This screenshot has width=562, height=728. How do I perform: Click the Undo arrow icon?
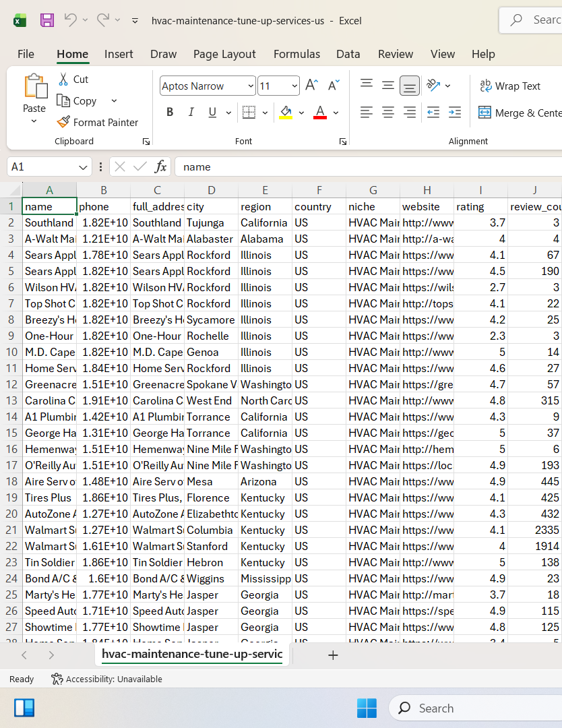[70, 20]
